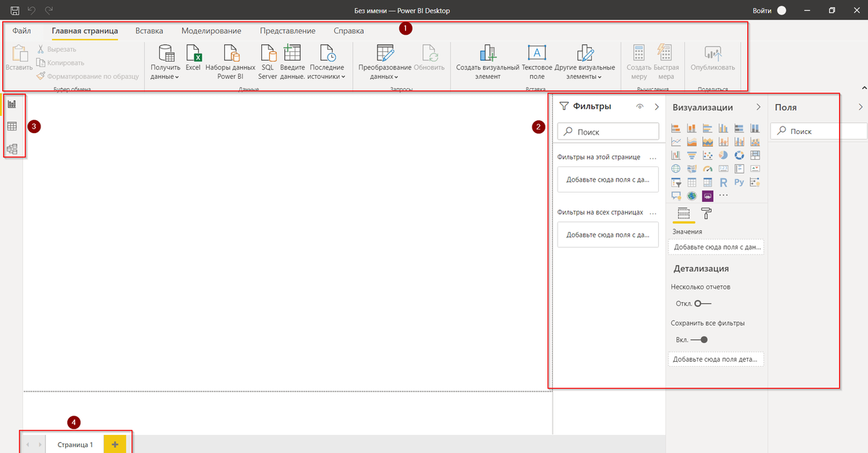Switch to Report view in left sidebar
Viewport: 868px width, 453px height.
pos(12,104)
